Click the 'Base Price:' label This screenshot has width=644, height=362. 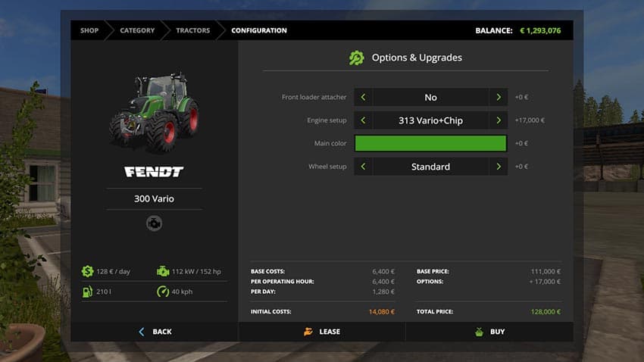[x=433, y=271]
